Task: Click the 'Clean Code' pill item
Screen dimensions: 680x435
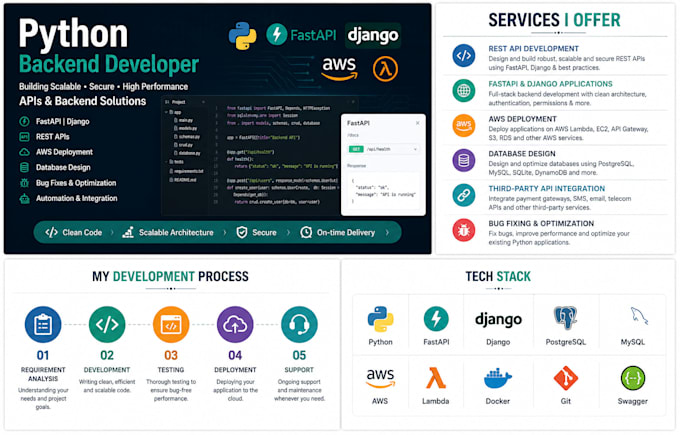Action: tap(74, 233)
